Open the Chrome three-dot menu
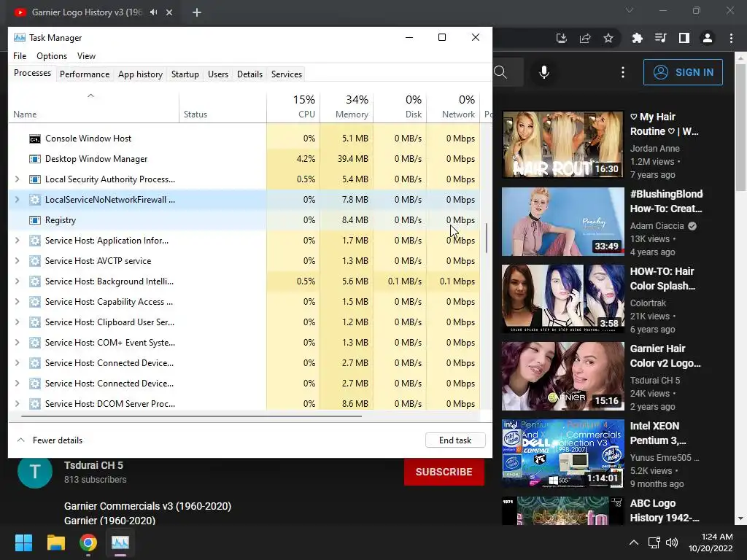 pyautogui.click(x=731, y=38)
